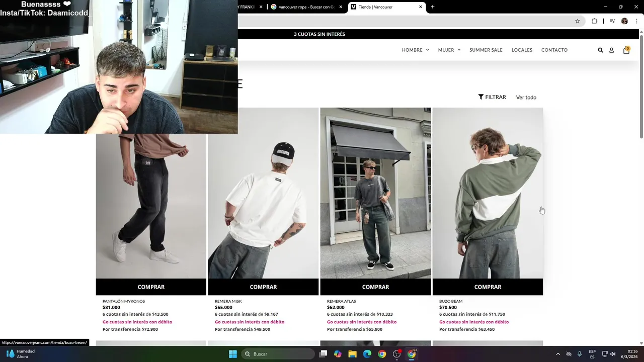644x362 pixels.
Task: Open Chrome's three-dot menu
Action: pyautogui.click(x=636, y=21)
